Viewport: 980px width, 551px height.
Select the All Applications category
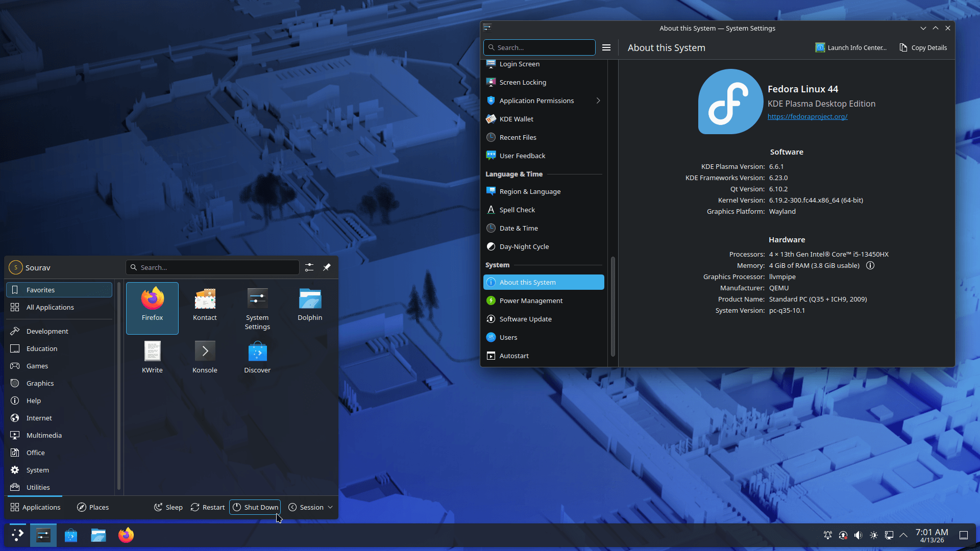click(50, 307)
